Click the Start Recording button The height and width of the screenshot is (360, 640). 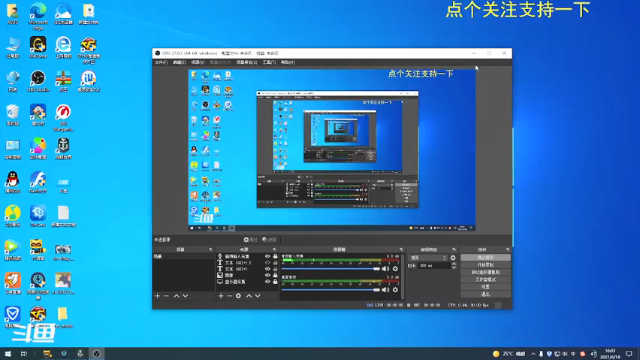[x=485, y=265]
